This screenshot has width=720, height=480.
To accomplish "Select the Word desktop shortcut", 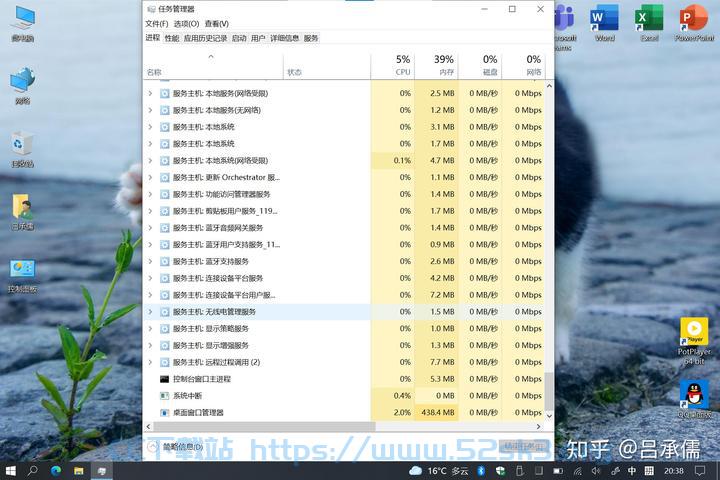I will point(604,23).
